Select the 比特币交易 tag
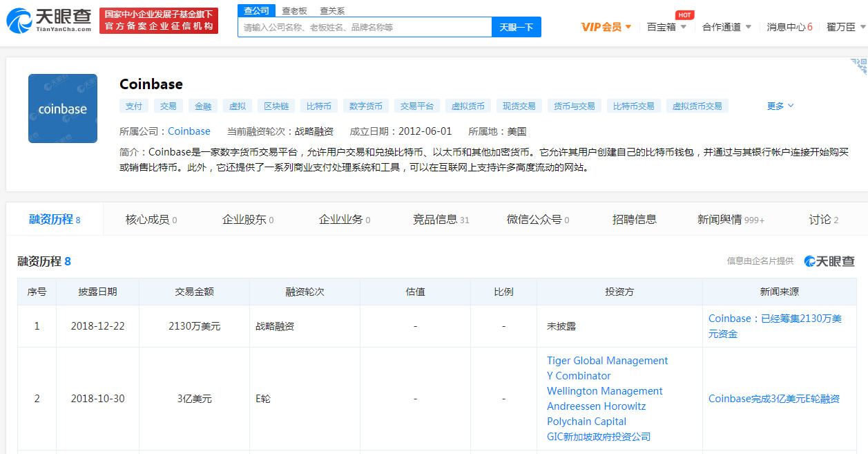 pyautogui.click(x=634, y=106)
